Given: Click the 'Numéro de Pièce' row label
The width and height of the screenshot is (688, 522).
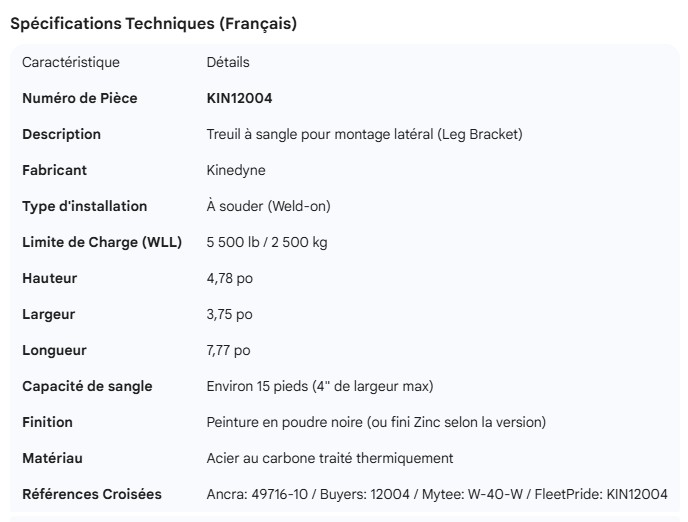Looking at the screenshot, I should point(80,98).
